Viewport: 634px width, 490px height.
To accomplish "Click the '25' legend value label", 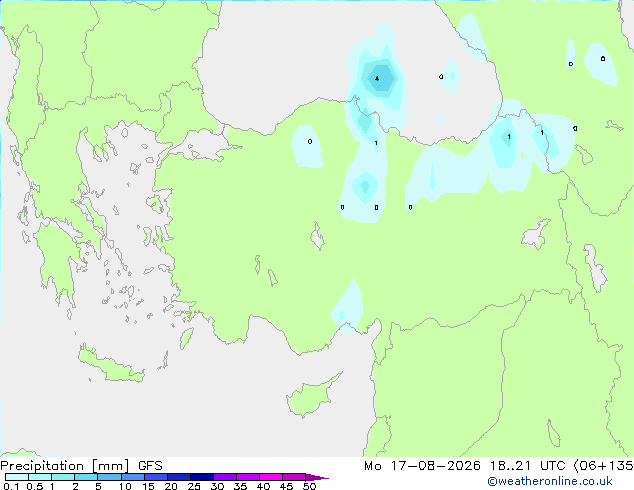I will (194, 486).
